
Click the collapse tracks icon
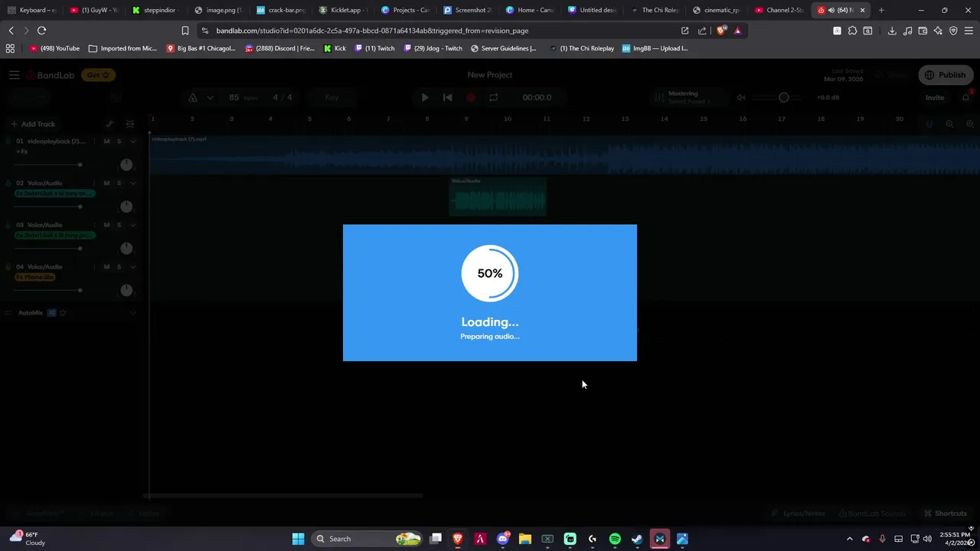(x=130, y=124)
